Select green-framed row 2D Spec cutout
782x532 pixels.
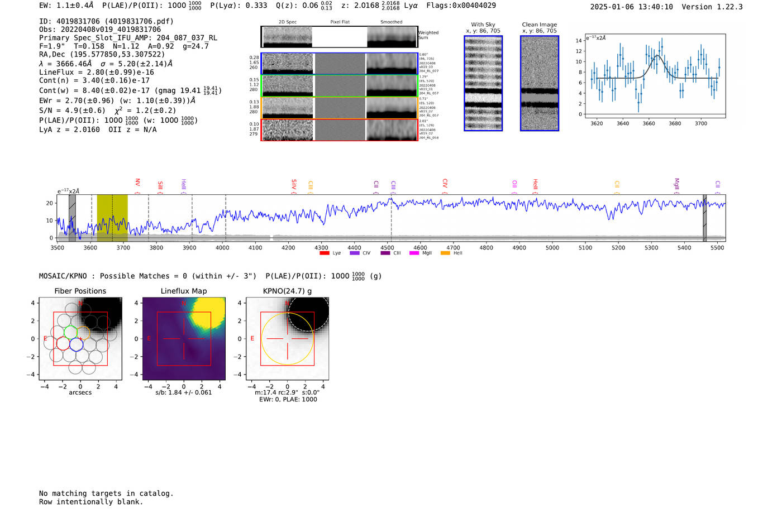pos(287,86)
